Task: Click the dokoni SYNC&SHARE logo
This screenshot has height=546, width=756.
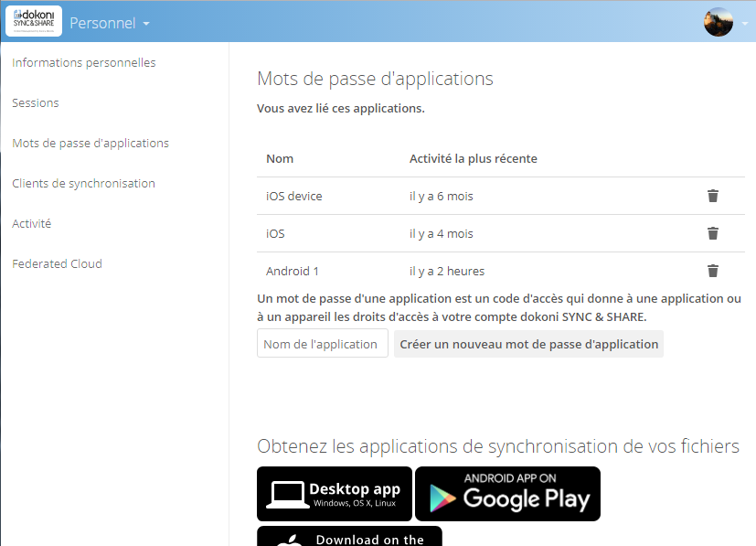Action: [34, 21]
